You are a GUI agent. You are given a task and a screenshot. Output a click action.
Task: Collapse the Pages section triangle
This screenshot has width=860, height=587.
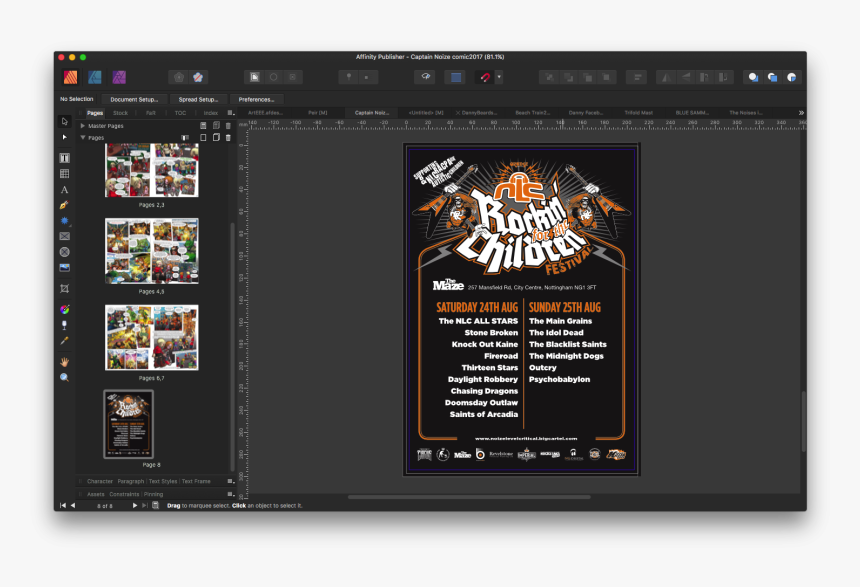point(83,138)
